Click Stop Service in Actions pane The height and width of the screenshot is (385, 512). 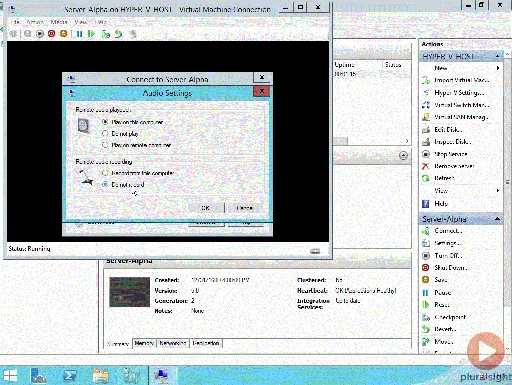click(x=451, y=154)
